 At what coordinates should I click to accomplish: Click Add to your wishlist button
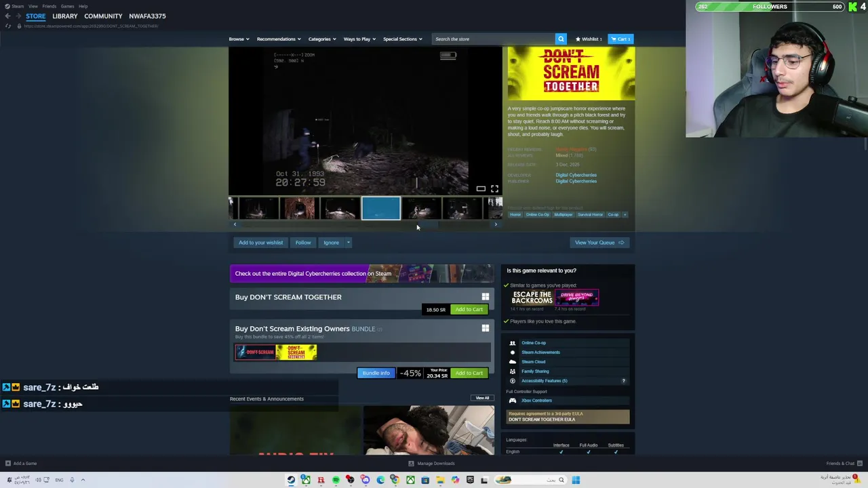tap(260, 243)
